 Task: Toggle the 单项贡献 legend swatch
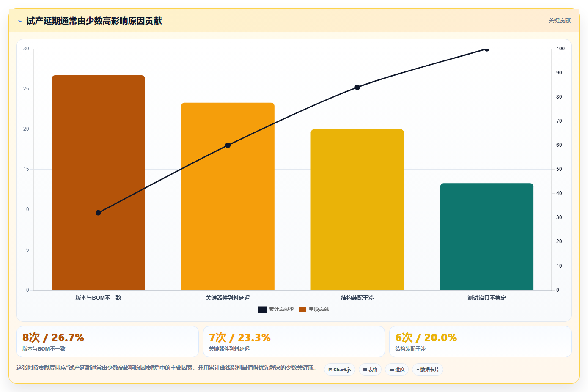click(302, 310)
